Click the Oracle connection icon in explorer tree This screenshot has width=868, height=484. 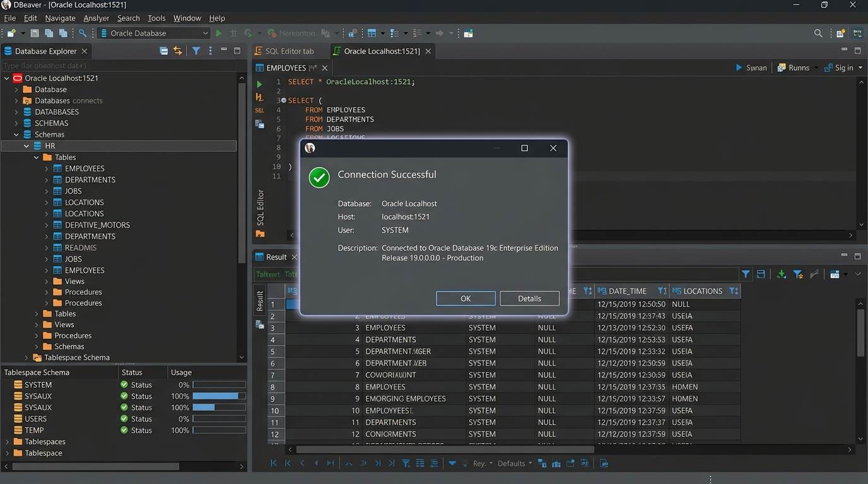pyautogui.click(x=18, y=78)
